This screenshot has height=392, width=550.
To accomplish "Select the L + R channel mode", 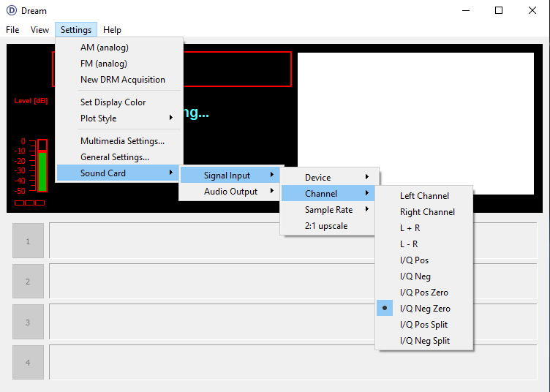I will click(x=410, y=228).
